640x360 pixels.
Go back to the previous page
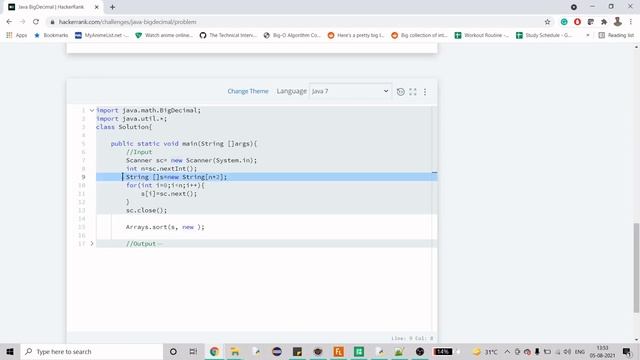[x=9, y=22]
